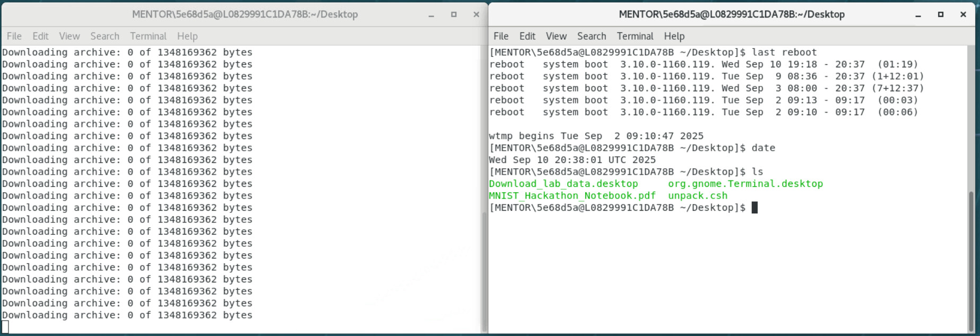Image resolution: width=980 pixels, height=336 pixels.
Task: Open Edit menu in the 'last reboot' terminal
Action: 527,36
